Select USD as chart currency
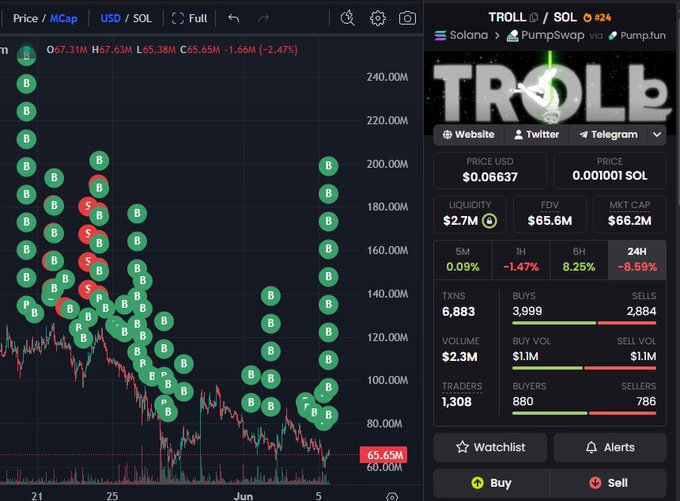680x501 pixels. [x=110, y=18]
